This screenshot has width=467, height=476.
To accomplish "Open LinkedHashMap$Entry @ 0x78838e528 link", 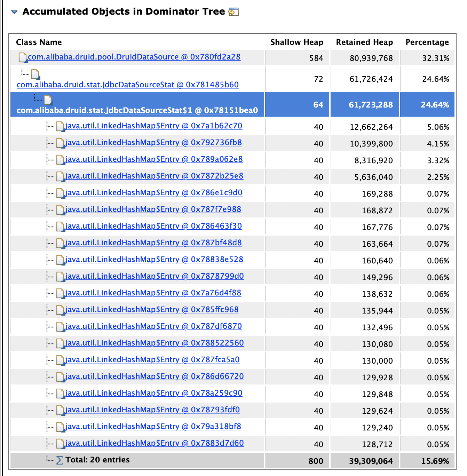I will [x=154, y=259].
